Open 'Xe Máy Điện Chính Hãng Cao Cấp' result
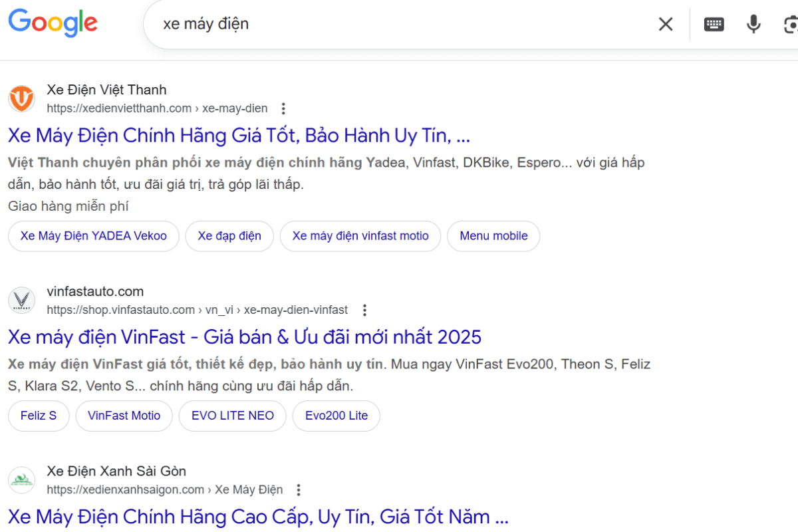 (x=258, y=517)
